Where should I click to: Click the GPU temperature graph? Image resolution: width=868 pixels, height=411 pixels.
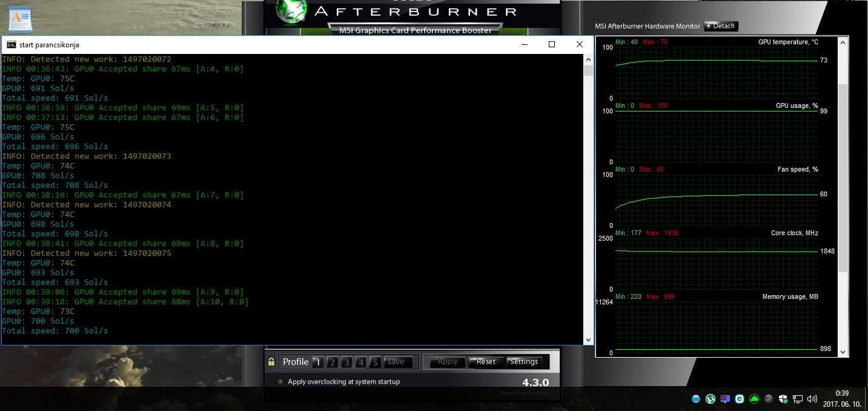(x=716, y=73)
